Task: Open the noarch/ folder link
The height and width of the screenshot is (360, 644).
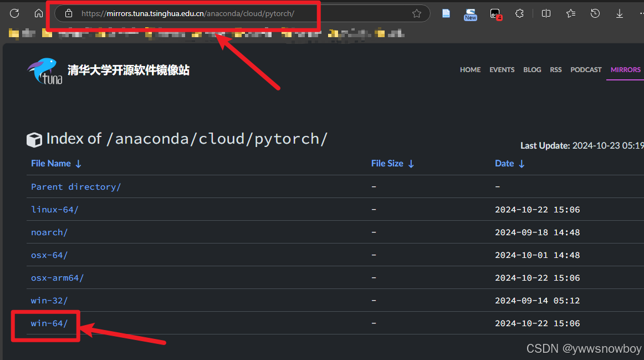Action: click(49, 232)
